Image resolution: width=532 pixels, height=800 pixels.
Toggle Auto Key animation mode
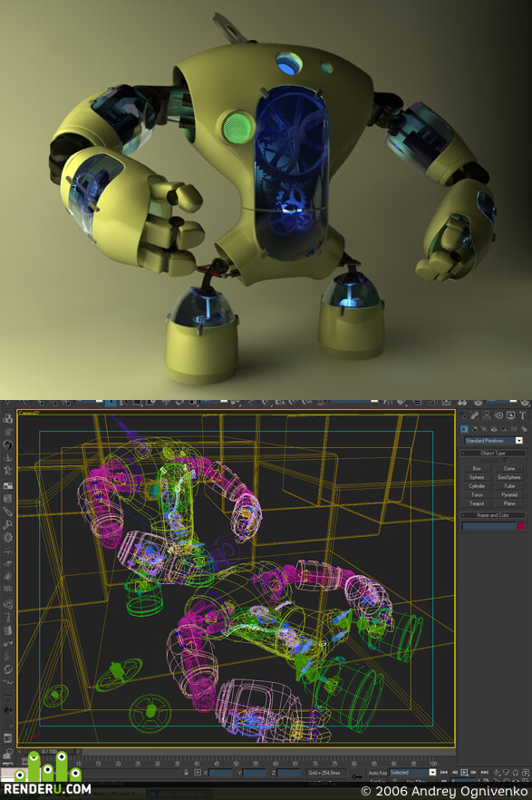pos(378,773)
